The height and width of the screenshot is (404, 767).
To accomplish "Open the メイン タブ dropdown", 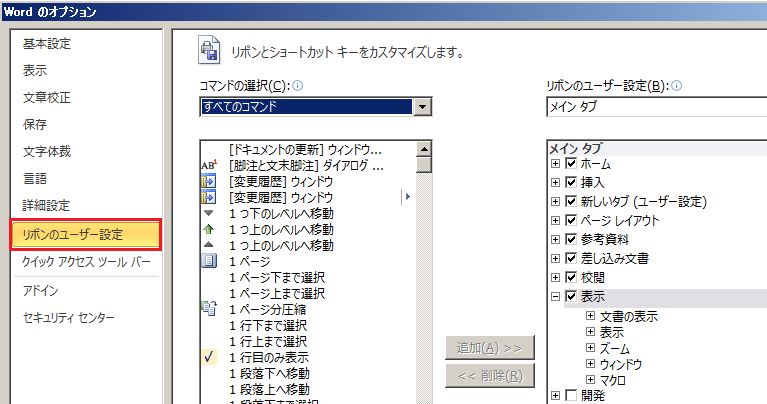I will 656,107.
